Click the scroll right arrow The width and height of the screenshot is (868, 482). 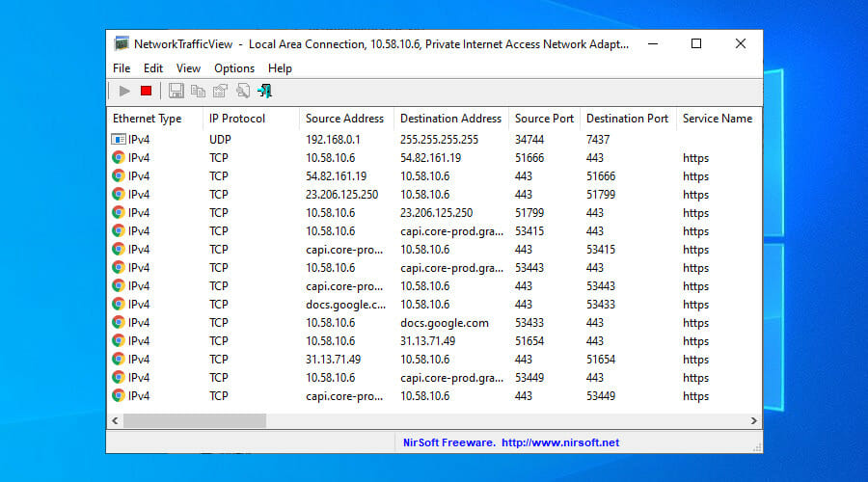[753, 420]
